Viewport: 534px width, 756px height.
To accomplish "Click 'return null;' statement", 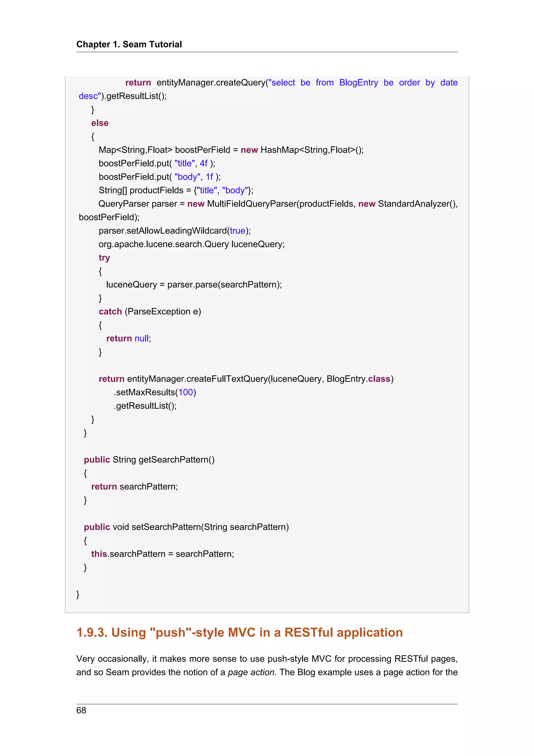I will pos(128,339).
